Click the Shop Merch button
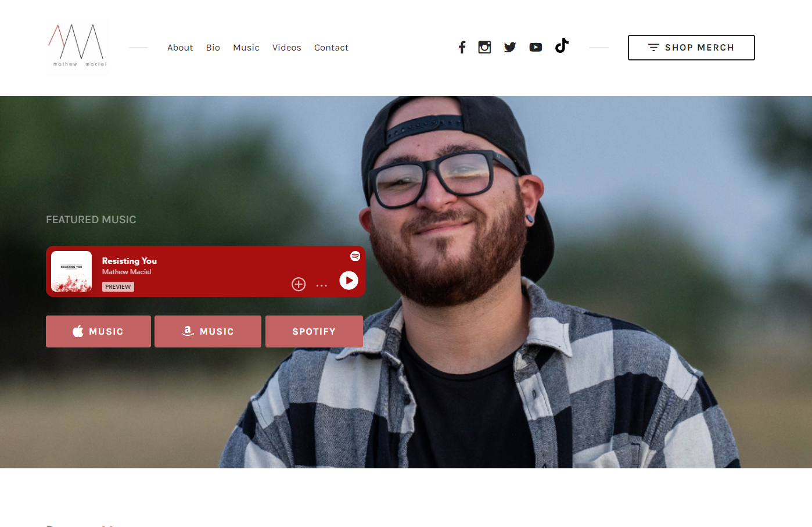This screenshot has width=812, height=527. point(691,48)
